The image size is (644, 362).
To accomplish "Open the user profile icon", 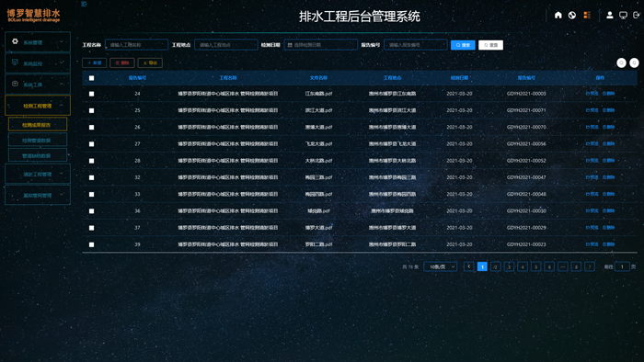I will click(x=609, y=16).
